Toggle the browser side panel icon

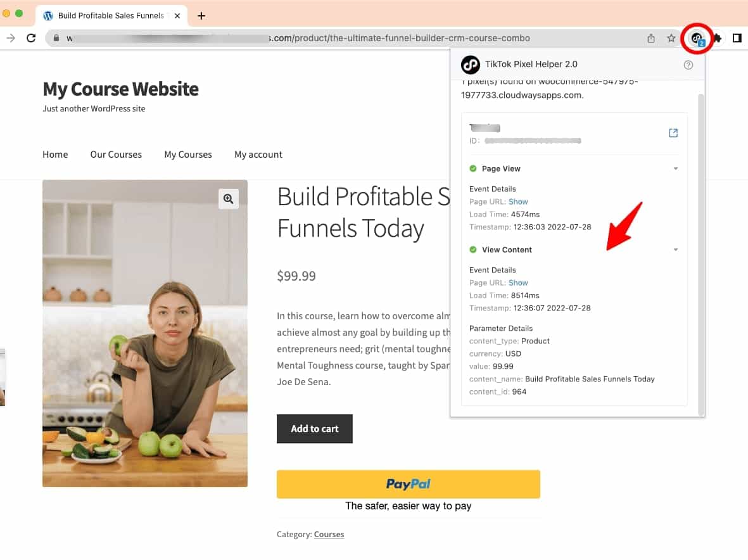click(x=737, y=38)
